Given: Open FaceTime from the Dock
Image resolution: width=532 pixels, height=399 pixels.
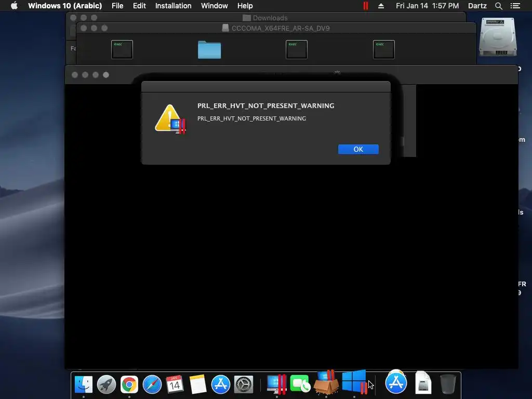Looking at the screenshot, I should click(300, 384).
